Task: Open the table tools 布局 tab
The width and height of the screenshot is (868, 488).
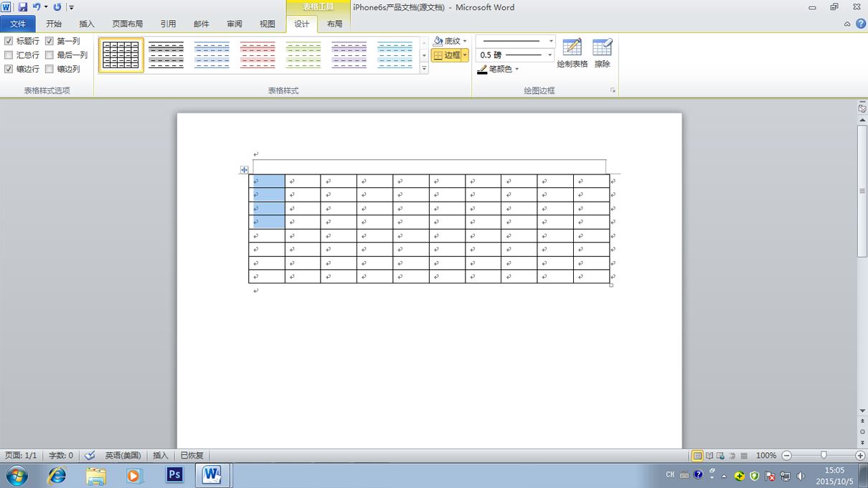Action: coord(335,24)
